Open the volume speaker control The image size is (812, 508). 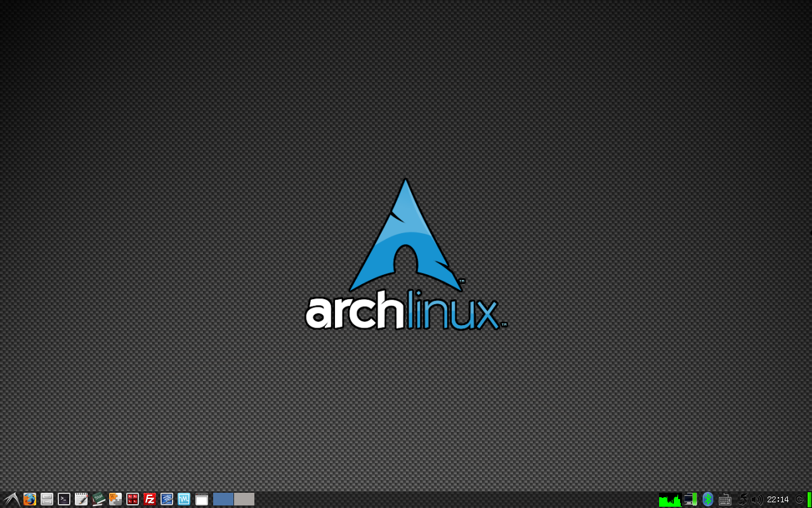pyautogui.click(x=757, y=500)
